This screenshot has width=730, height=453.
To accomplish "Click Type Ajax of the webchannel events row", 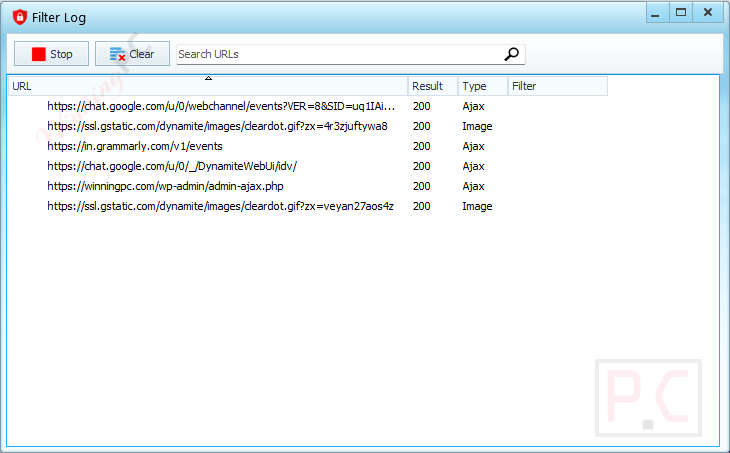I will coord(473,107).
